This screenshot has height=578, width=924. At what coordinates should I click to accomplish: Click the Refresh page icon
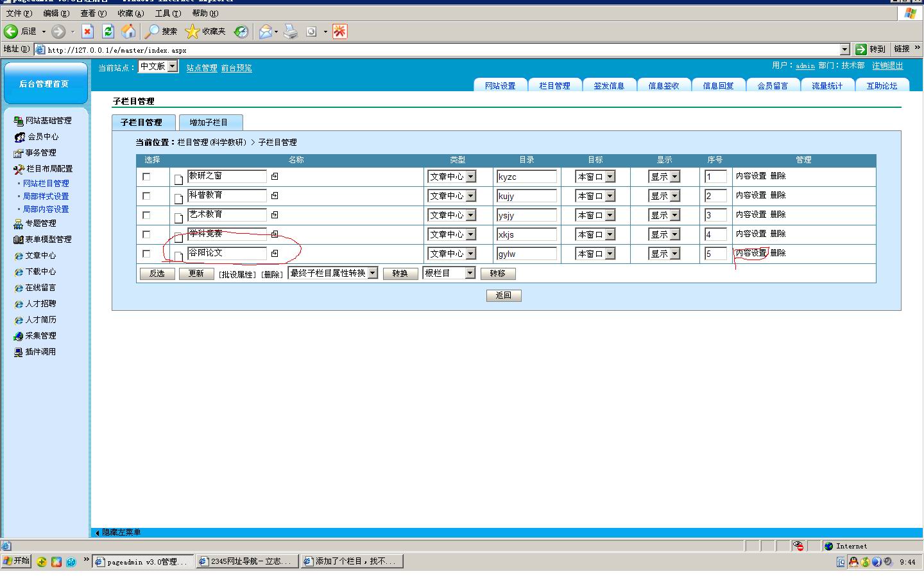point(108,31)
